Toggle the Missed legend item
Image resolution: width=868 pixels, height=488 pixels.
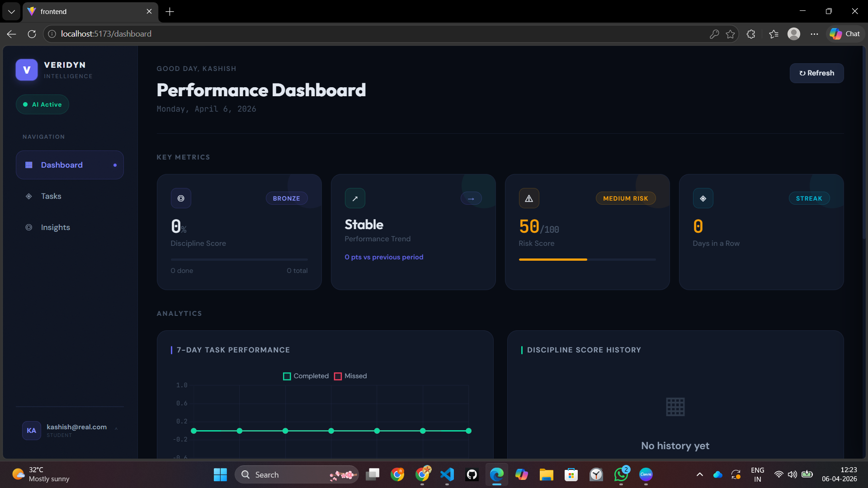click(350, 376)
